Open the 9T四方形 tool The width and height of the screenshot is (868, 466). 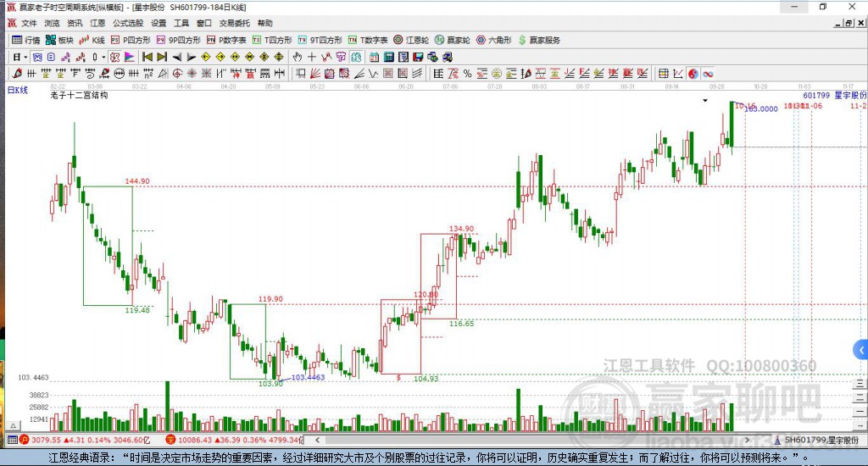tap(320, 40)
